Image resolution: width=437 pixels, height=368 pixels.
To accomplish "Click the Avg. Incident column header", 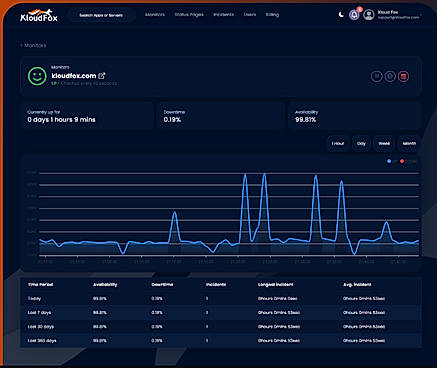I will (x=357, y=285).
